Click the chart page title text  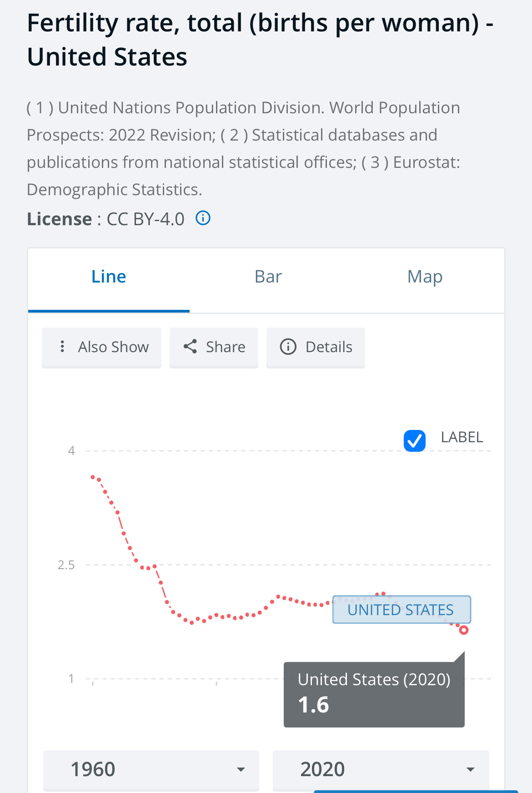coord(260,40)
